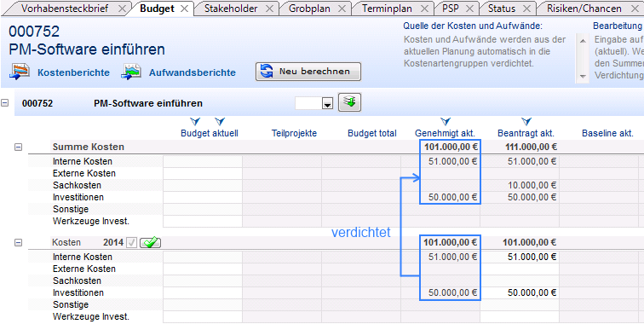Click Budget aktuell field for Sachkosten summary
Screen dimensions: 644x324
[203, 185]
